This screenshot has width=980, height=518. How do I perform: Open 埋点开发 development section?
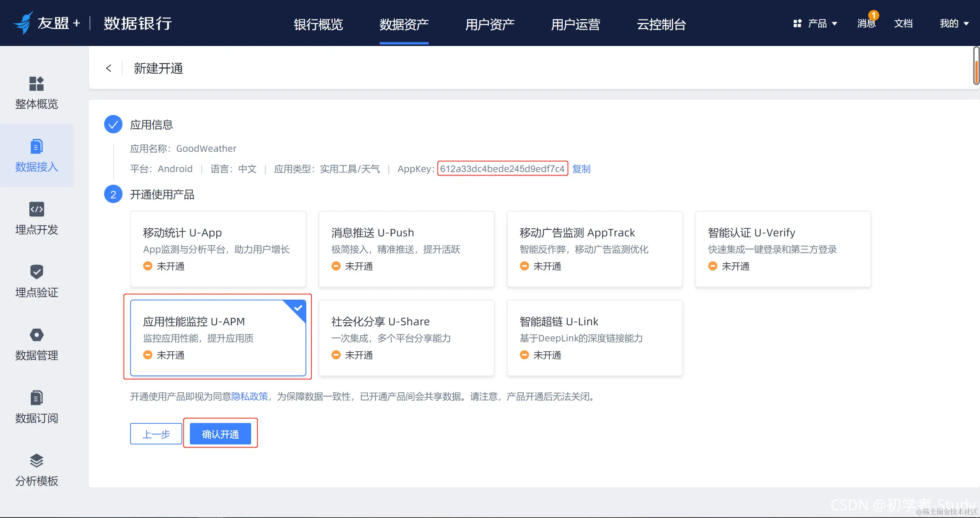coord(36,218)
